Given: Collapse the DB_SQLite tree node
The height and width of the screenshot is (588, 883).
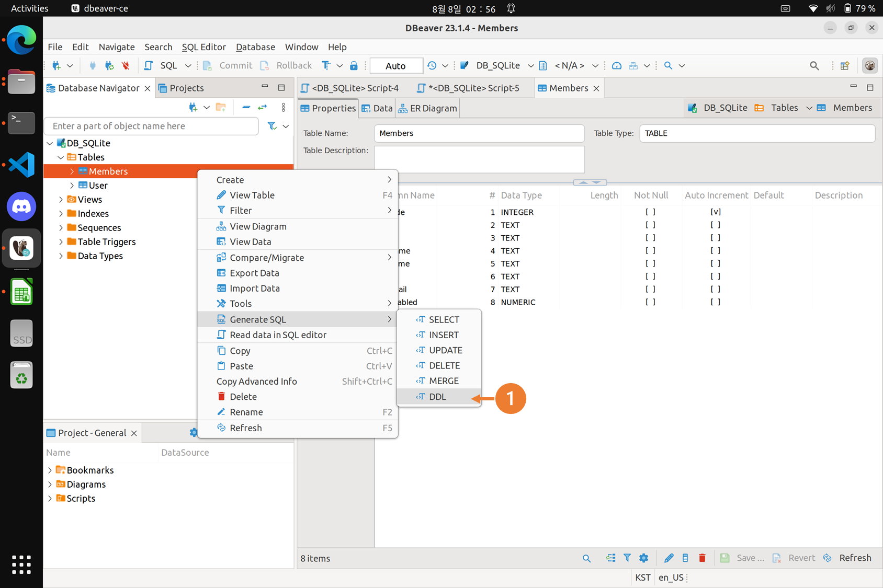Looking at the screenshot, I should [50, 143].
